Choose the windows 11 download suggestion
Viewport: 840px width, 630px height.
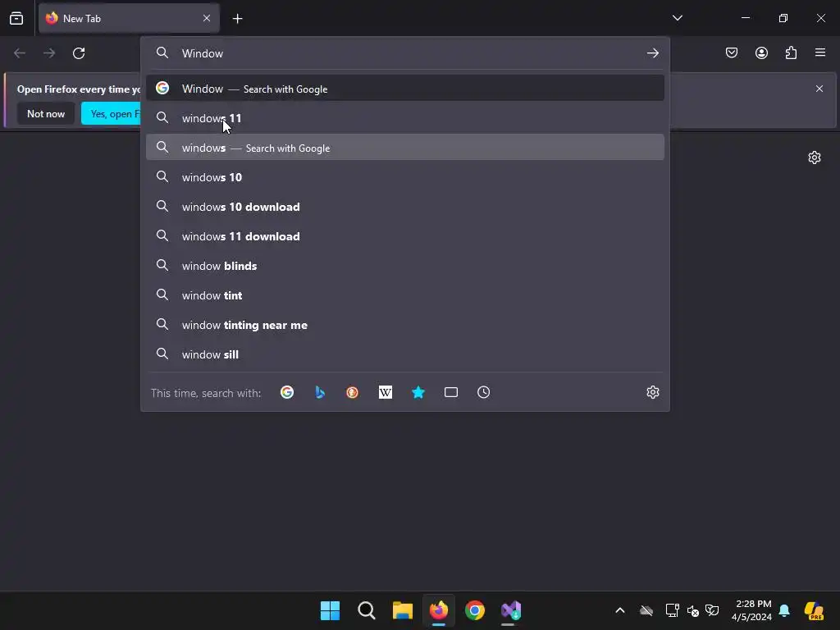(405, 235)
